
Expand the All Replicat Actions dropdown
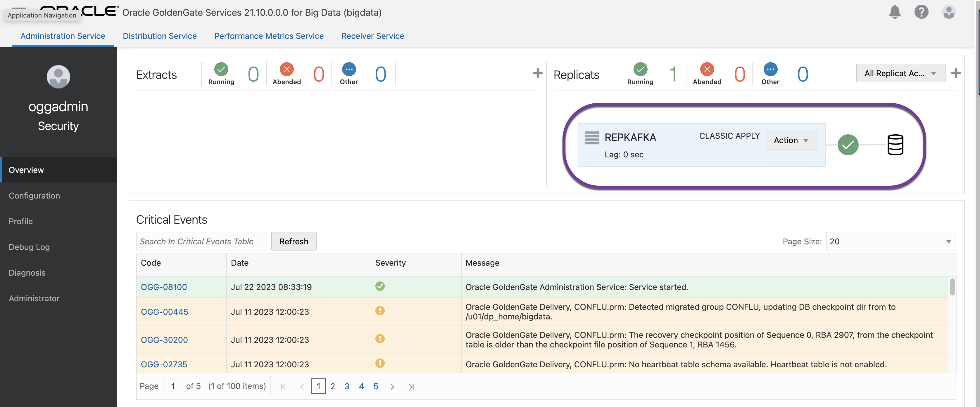(900, 73)
